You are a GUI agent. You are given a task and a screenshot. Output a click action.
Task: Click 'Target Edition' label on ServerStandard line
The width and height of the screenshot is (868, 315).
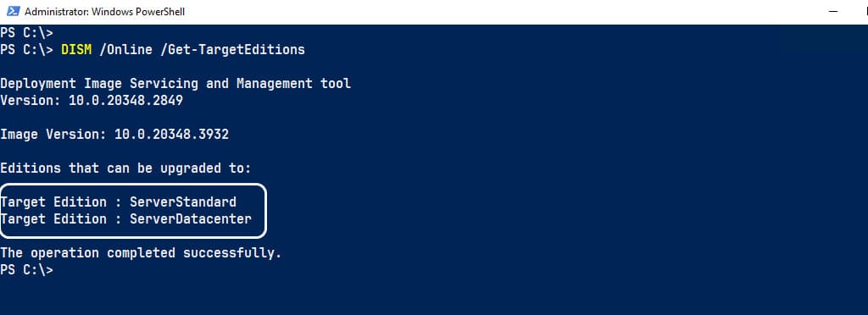tap(53, 202)
